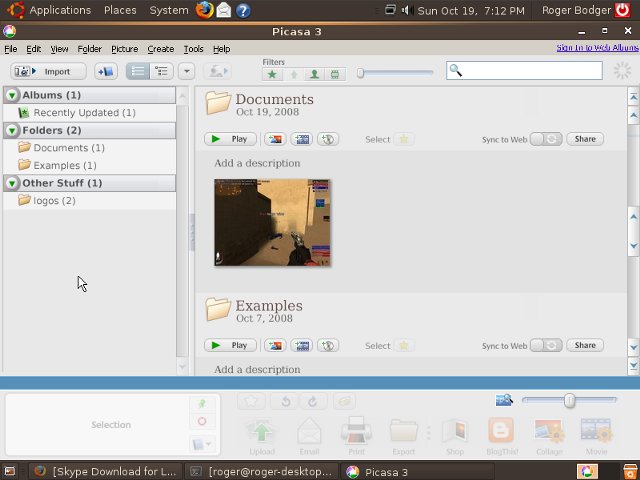The height and width of the screenshot is (480, 640).
Task: Click Share button for Documents folder
Action: (x=585, y=139)
